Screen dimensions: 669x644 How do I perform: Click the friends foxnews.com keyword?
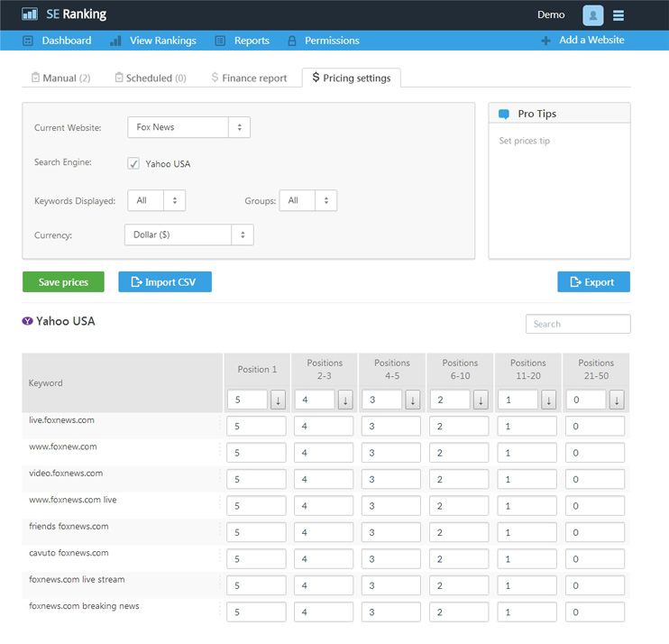coord(69,526)
